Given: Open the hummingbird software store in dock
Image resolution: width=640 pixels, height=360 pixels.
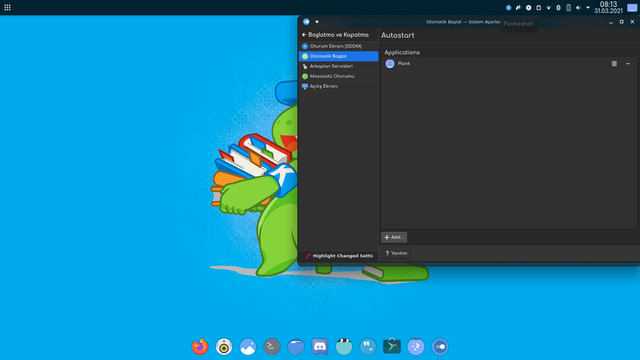Looking at the screenshot, I should 392,347.
